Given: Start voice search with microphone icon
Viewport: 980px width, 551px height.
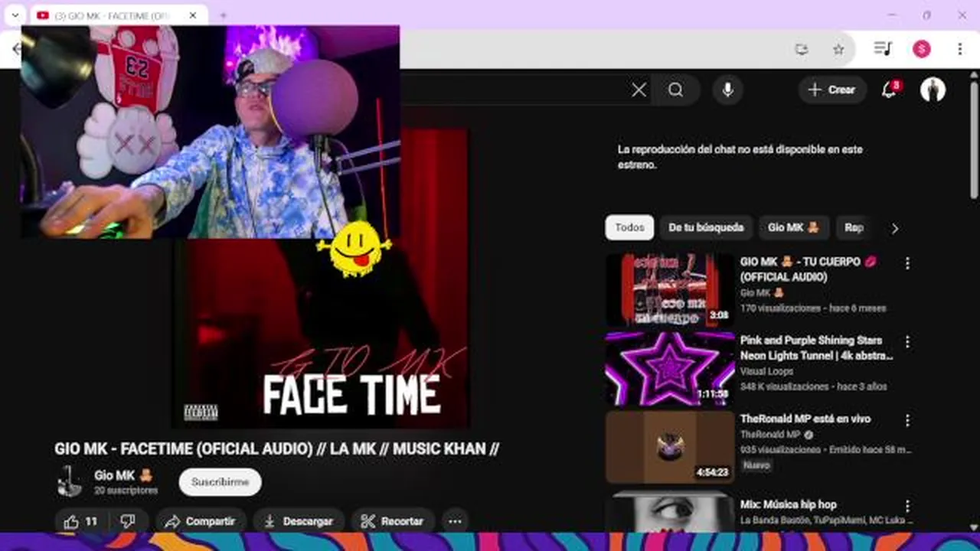Looking at the screenshot, I should pos(727,90).
